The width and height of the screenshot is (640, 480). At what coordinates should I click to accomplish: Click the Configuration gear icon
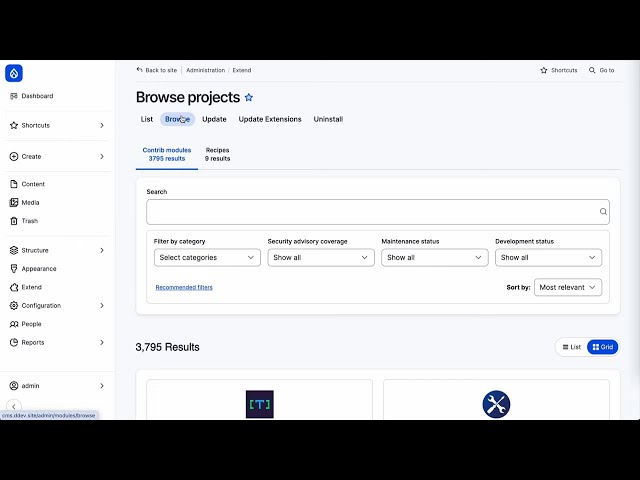[x=14, y=305]
